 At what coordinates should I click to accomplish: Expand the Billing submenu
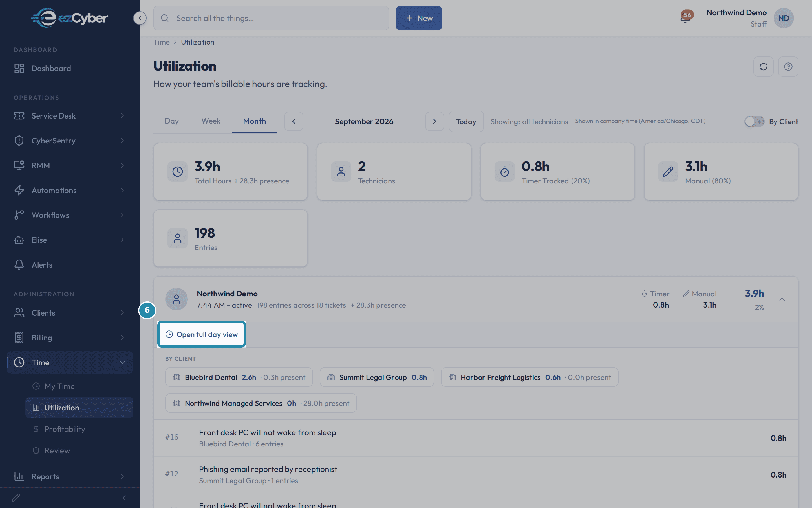point(122,338)
